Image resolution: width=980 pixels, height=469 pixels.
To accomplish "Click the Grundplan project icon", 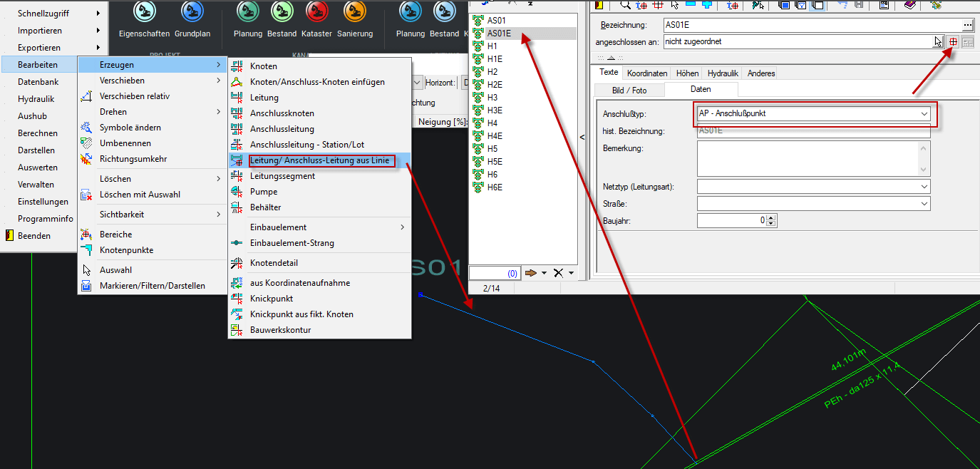I will tap(192, 12).
